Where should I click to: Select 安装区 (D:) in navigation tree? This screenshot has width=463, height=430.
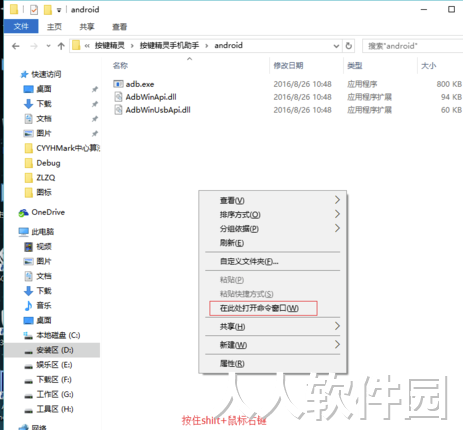(x=52, y=350)
